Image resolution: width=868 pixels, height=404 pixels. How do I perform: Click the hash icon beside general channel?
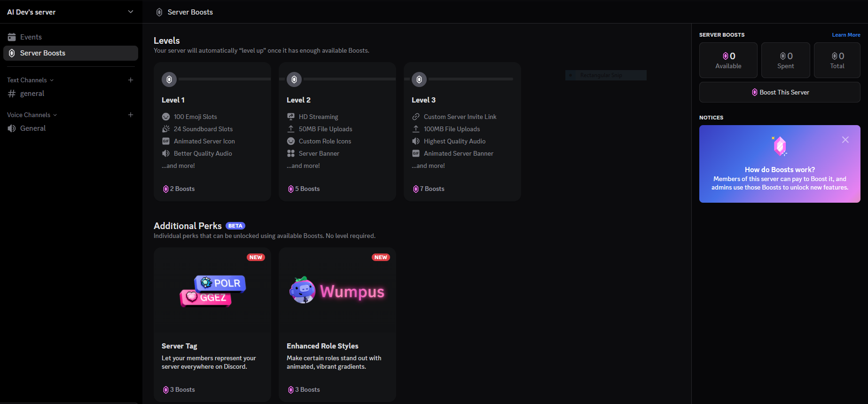click(x=12, y=94)
